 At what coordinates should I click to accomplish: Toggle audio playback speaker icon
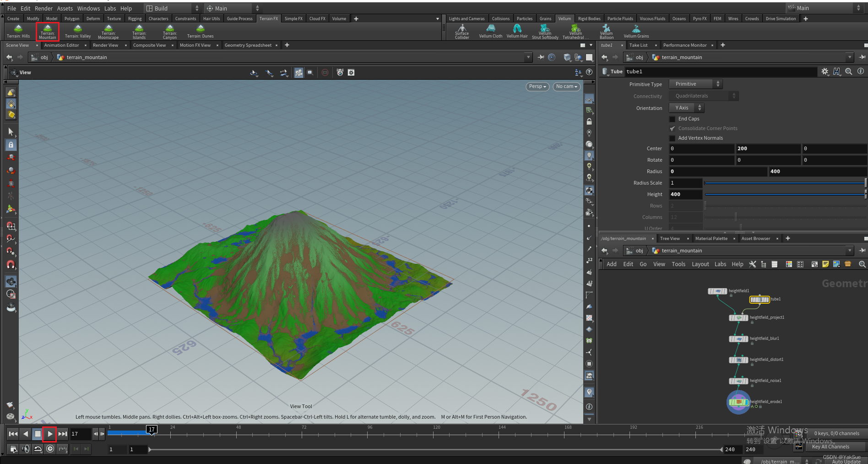click(26, 449)
